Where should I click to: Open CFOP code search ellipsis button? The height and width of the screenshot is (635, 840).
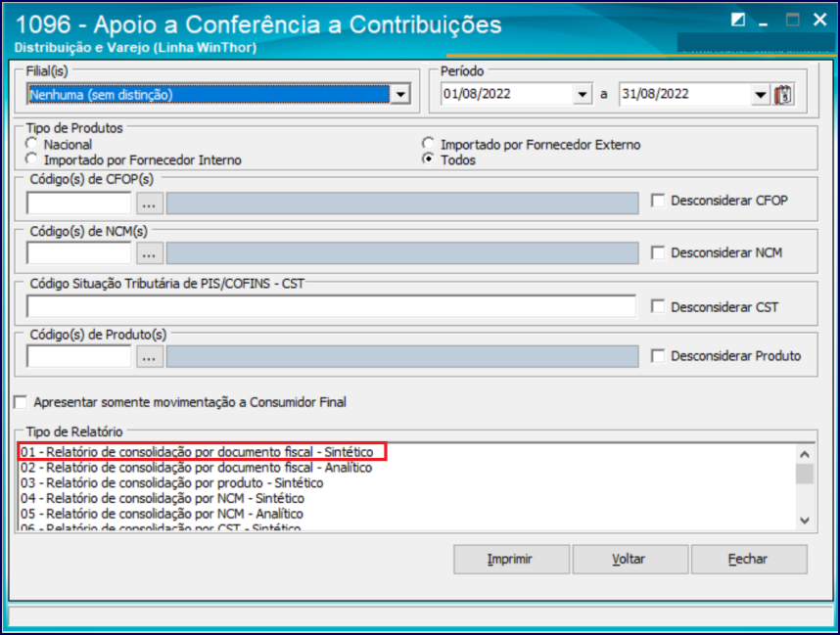pyautogui.click(x=149, y=204)
